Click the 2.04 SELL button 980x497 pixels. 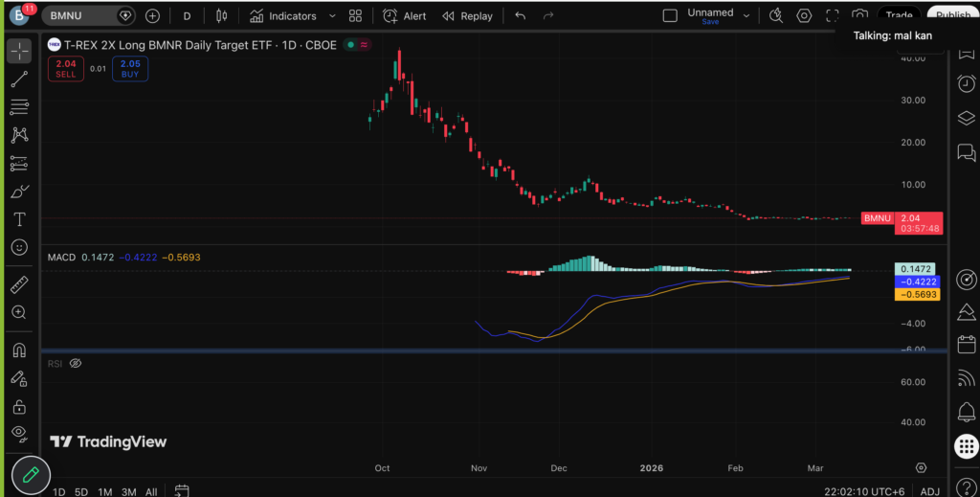65,68
